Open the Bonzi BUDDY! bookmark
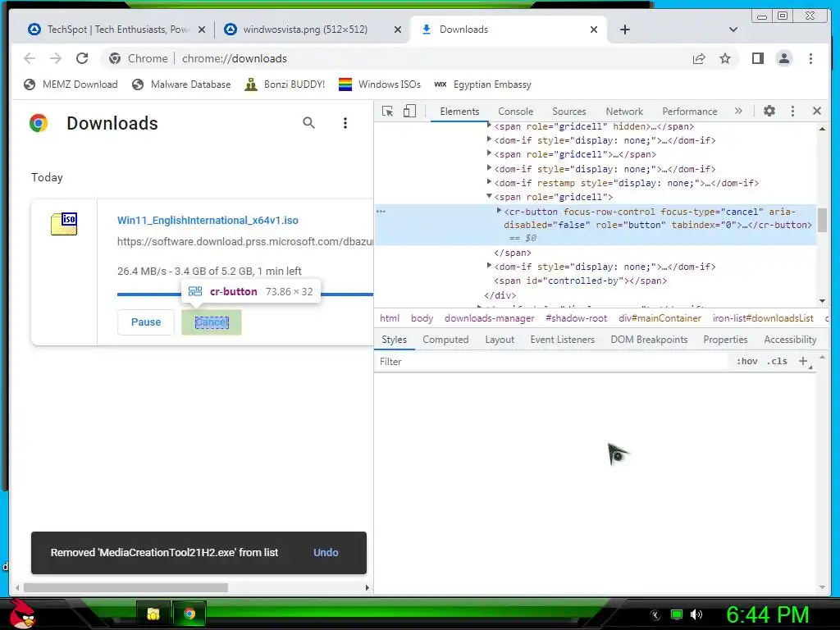The width and height of the screenshot is (840, 630). (285, 84)
